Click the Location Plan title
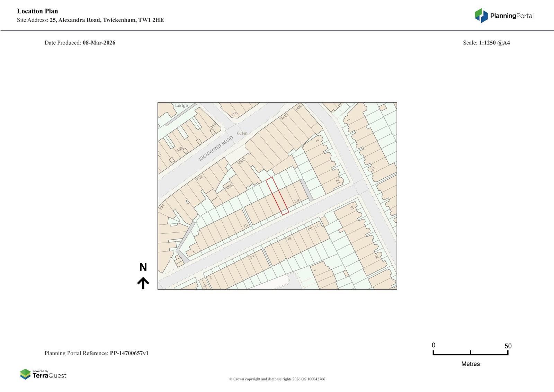This screenshot has width=554, height=392. click(37, 11)
